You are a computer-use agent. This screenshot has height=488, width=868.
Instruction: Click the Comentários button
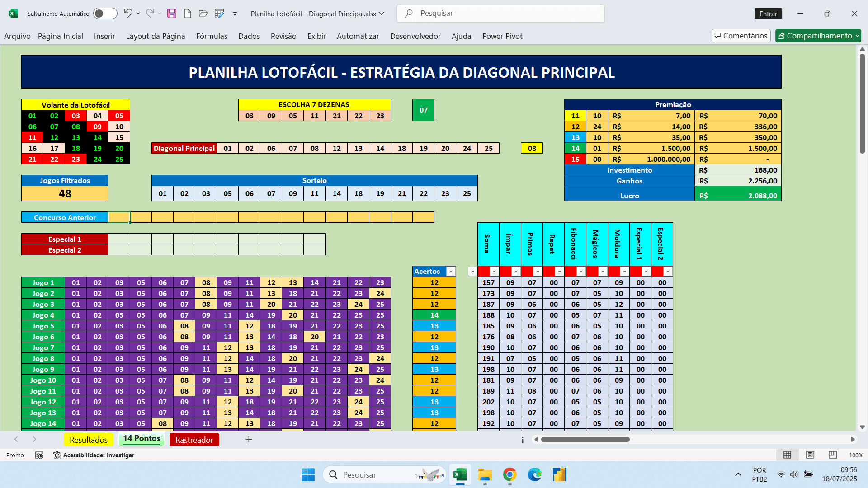coord(741,36)
